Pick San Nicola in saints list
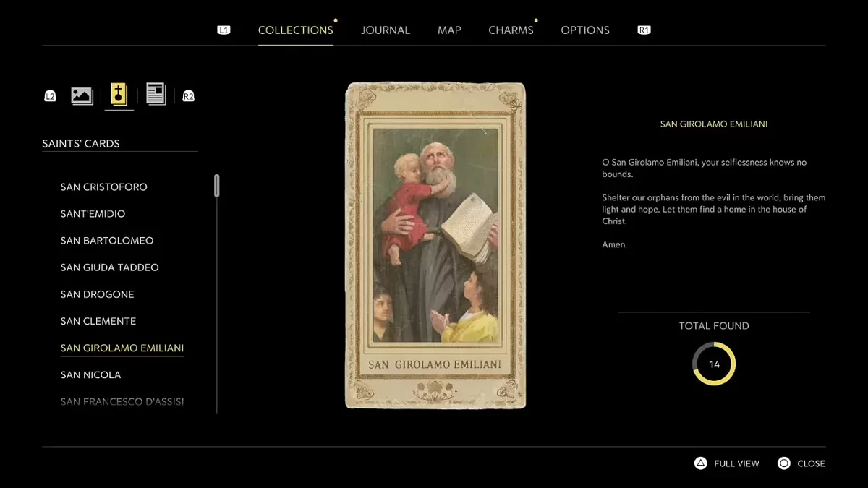Image resolution: width=868 pixels, height=488 pixels. [x=90, y=374]
